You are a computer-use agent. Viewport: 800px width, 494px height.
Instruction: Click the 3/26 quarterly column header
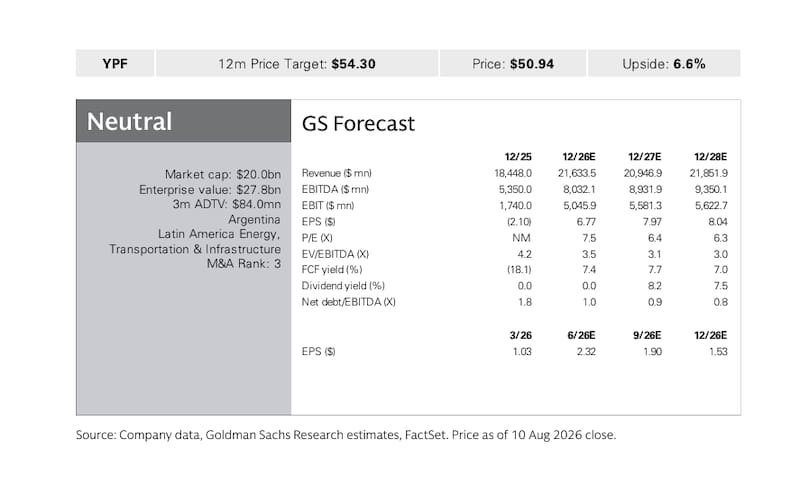tap(520, 335)
